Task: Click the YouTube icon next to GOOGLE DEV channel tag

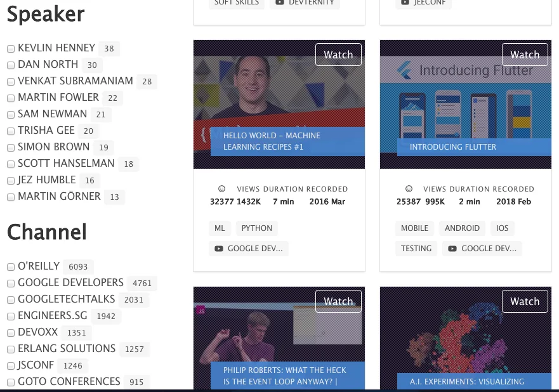Action: tap(219, 249)
